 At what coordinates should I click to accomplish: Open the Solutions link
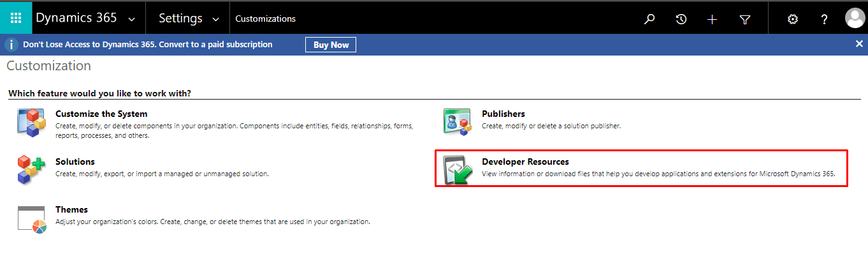75,162
